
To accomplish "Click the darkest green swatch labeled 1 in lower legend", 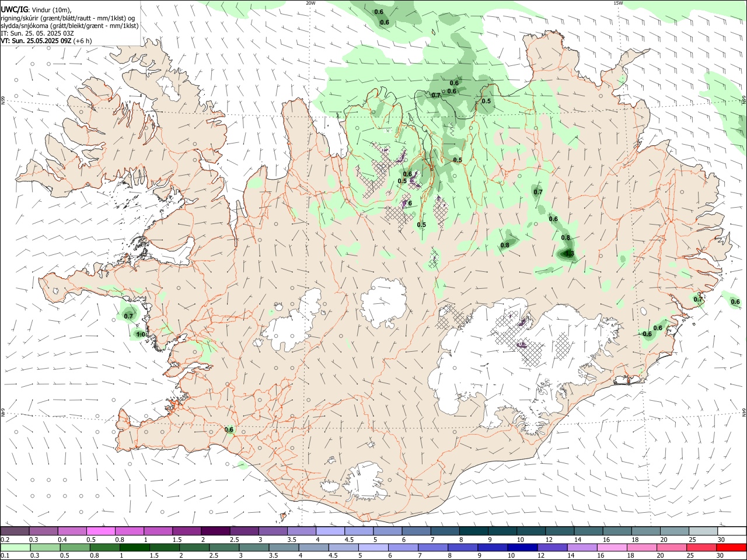I will 135,548.
